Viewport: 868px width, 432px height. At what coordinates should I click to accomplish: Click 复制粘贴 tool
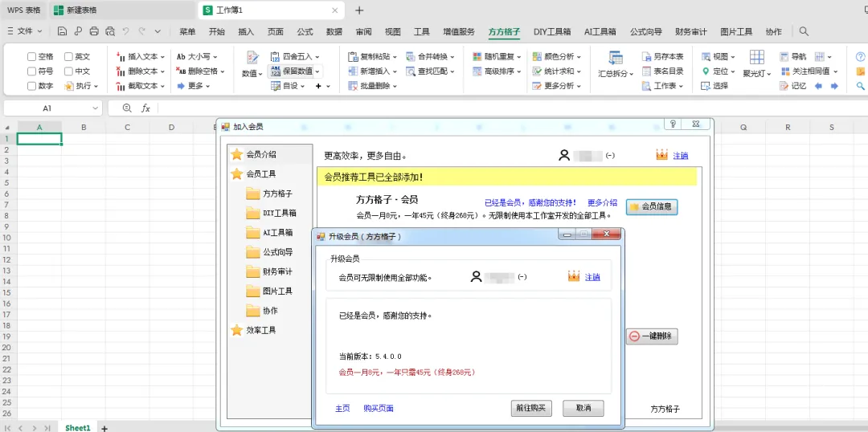pos(373,56)
